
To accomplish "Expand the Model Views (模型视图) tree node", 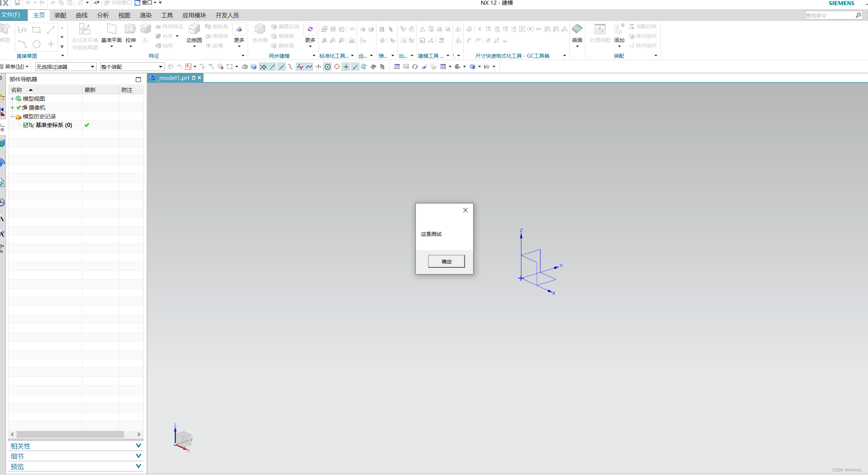I will tap(12, 99).
